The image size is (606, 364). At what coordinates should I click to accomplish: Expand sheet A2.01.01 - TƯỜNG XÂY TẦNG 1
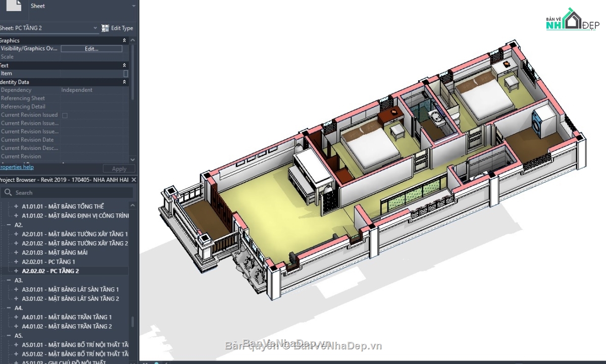[x=16, y=234]
